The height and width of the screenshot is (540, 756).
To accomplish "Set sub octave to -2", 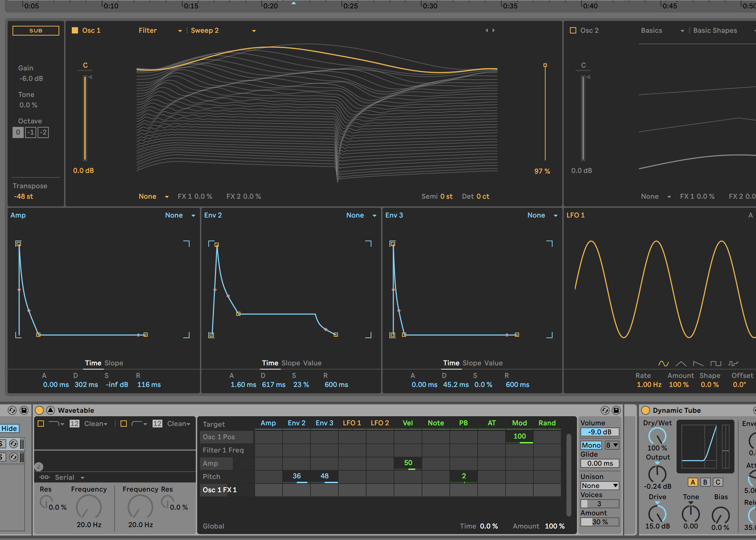I will tap(43, 132).
